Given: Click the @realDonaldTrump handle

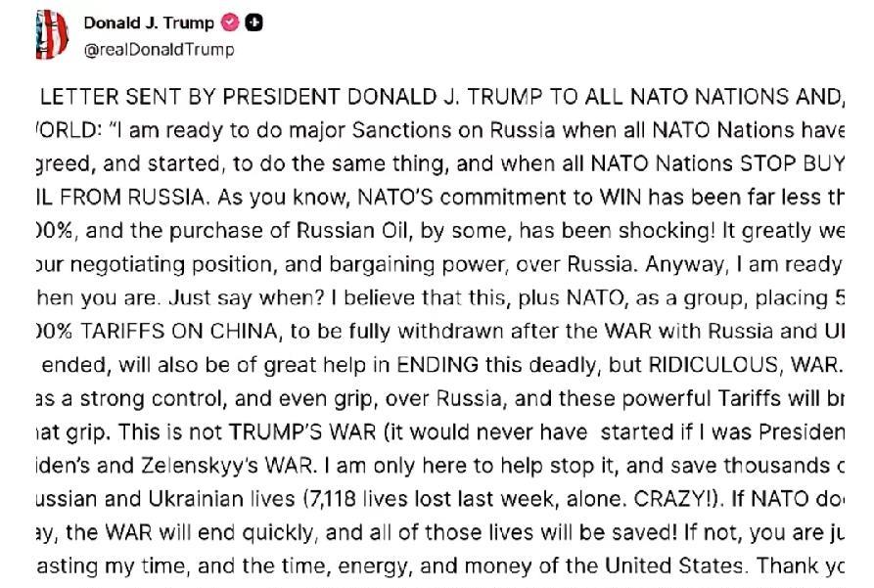Looking at the screenshot, I should click(160, 49).
